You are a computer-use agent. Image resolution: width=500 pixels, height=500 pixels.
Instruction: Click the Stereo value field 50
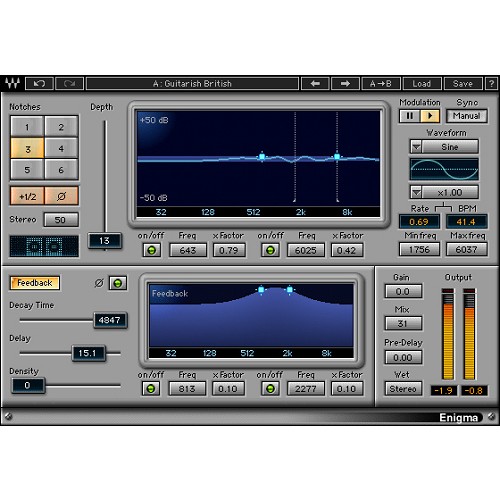click(61, 220)
